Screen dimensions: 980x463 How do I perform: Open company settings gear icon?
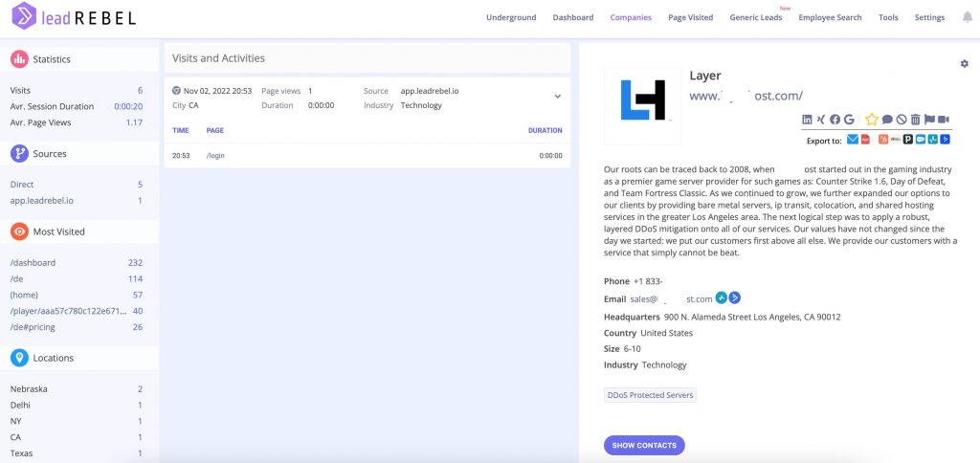[x=965, y=64]
